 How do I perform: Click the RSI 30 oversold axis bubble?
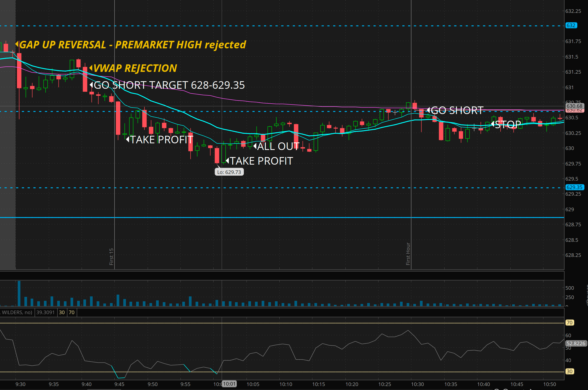(x=569, y=371)
